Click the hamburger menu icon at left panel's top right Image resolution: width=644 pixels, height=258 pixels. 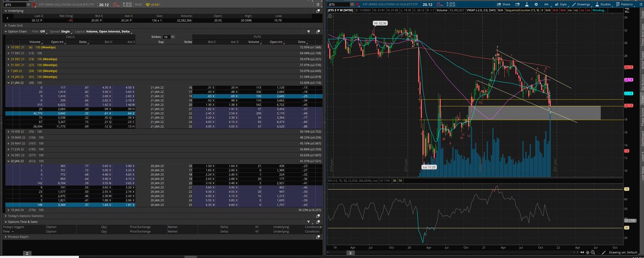pos(318,5)
